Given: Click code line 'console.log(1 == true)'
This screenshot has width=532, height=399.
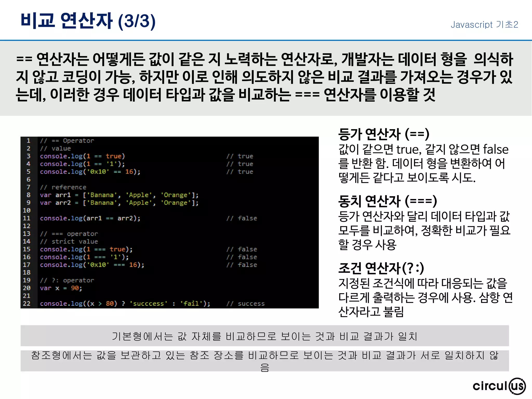Looking at the screenshot, I should (82, 156).
